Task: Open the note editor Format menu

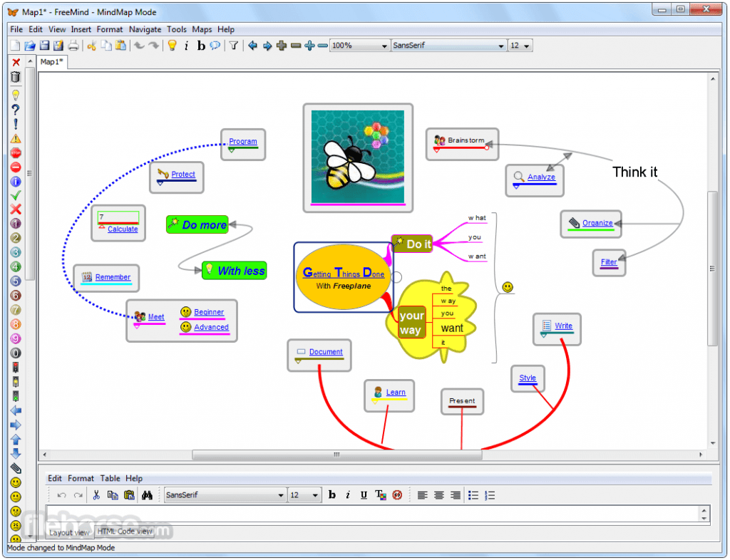Action: click(x=81, y=478)
